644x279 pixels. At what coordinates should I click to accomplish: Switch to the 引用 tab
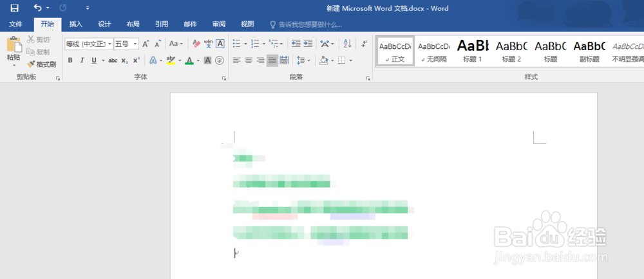pos(162,24)
